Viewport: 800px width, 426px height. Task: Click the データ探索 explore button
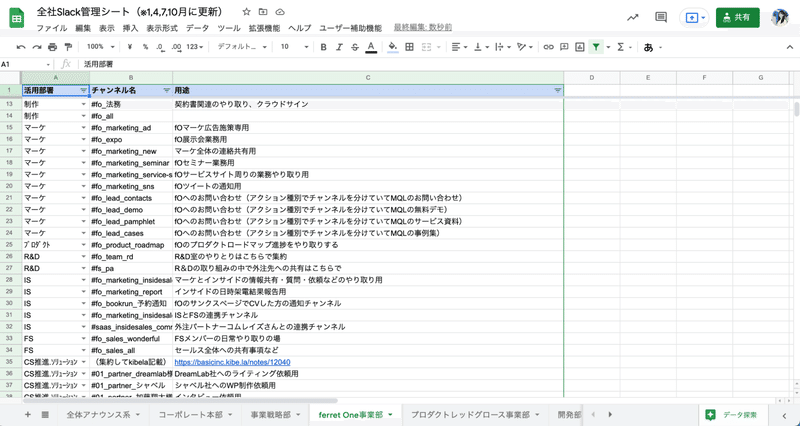tap(734, 415)
